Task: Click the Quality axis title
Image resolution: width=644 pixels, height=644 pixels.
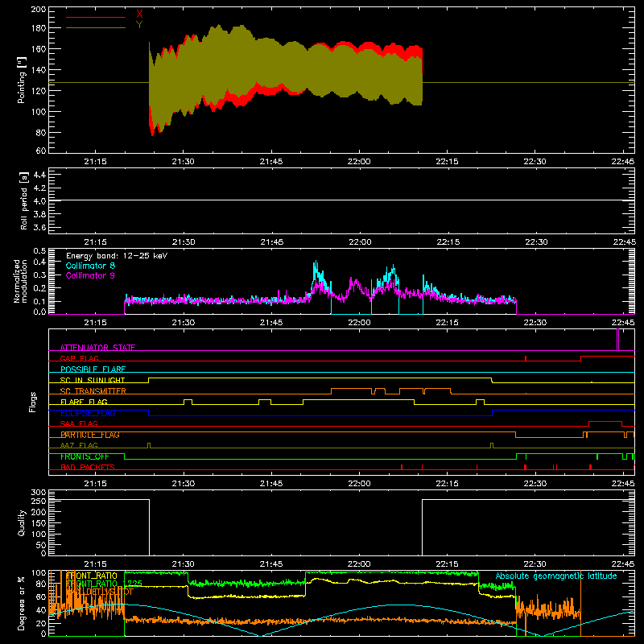Action: tap(22, 522)
